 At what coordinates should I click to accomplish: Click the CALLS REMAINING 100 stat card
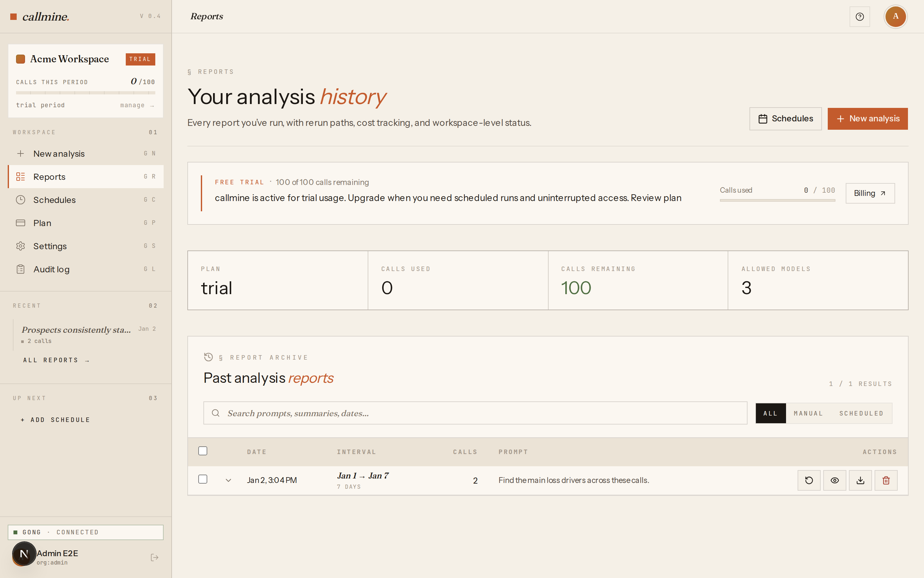pyautogui.click(x=638, y=280)
